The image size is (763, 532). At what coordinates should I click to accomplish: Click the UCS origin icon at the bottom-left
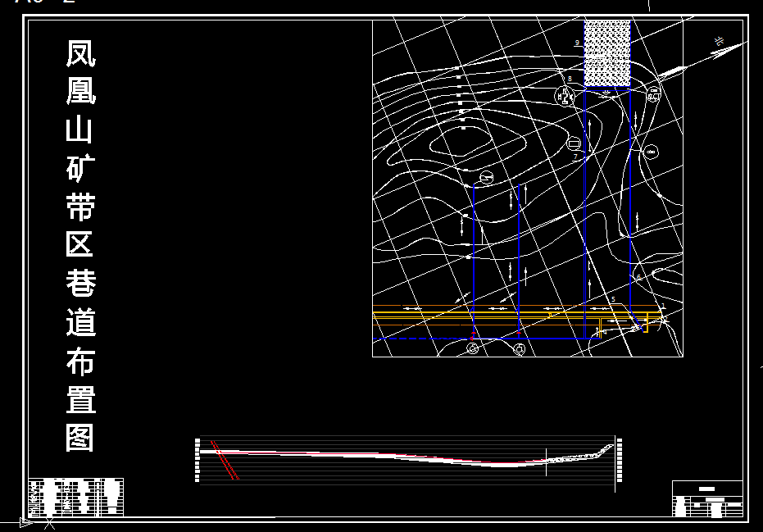coord(37,524)
